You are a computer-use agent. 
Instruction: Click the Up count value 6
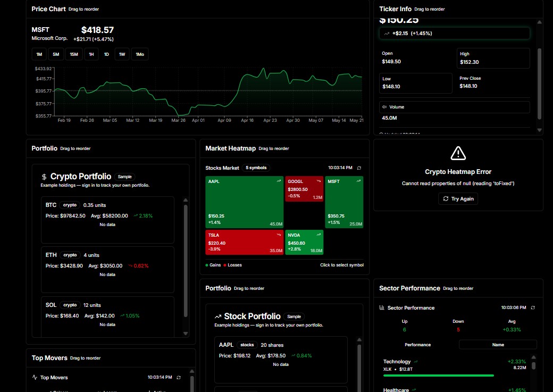[x=405, y=330]
